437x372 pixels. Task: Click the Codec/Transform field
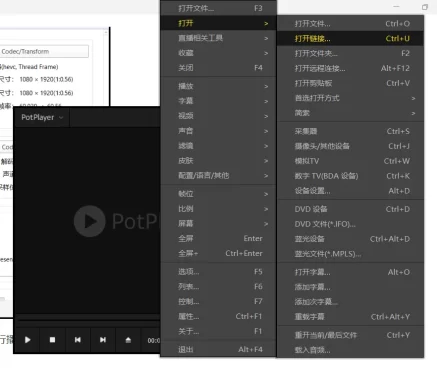44,51
